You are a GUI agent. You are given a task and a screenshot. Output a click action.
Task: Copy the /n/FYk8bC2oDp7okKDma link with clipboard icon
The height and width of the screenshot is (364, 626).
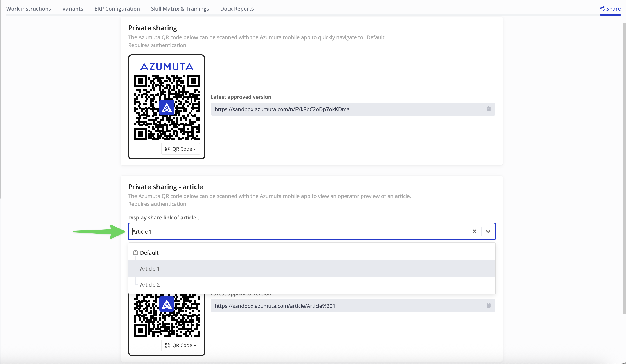click(x=488, y=109)
